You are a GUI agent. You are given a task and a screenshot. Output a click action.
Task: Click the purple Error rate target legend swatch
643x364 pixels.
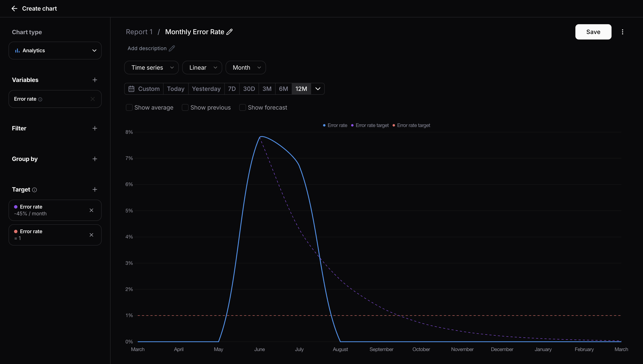(352, 125)
